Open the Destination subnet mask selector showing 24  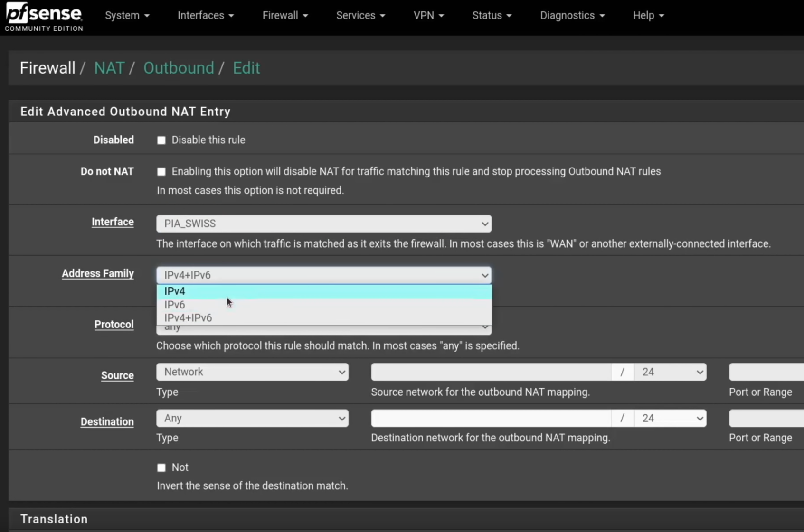point(670,418)
